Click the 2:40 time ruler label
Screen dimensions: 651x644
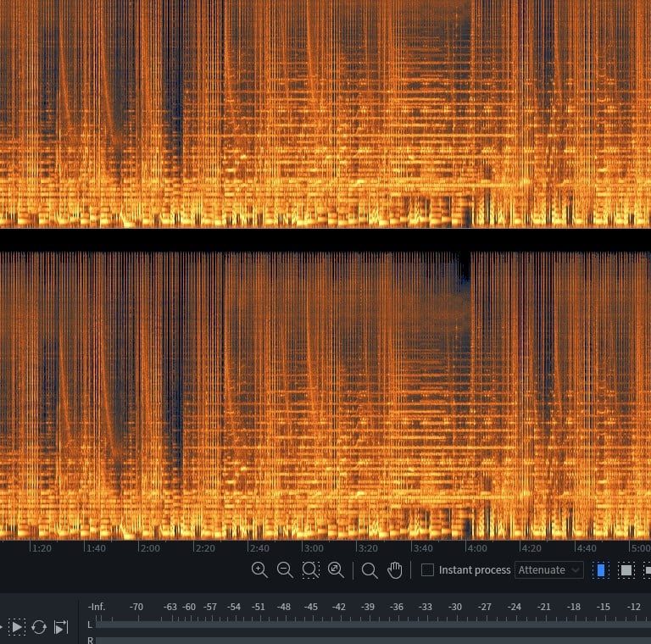259,548
